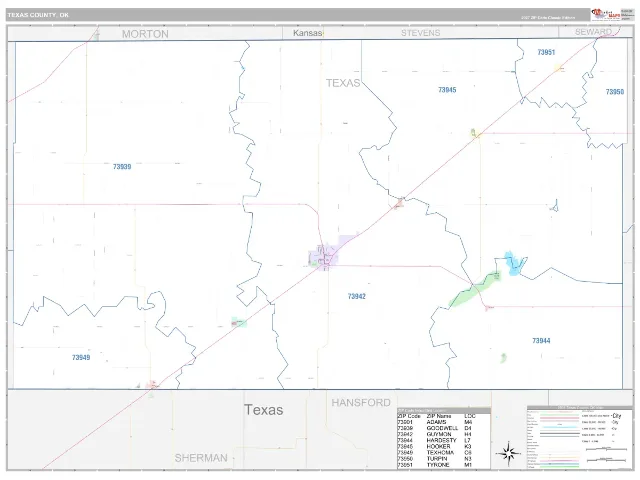Click the HANSFORD county label
The image size is (640, 480).
(361, 403)
